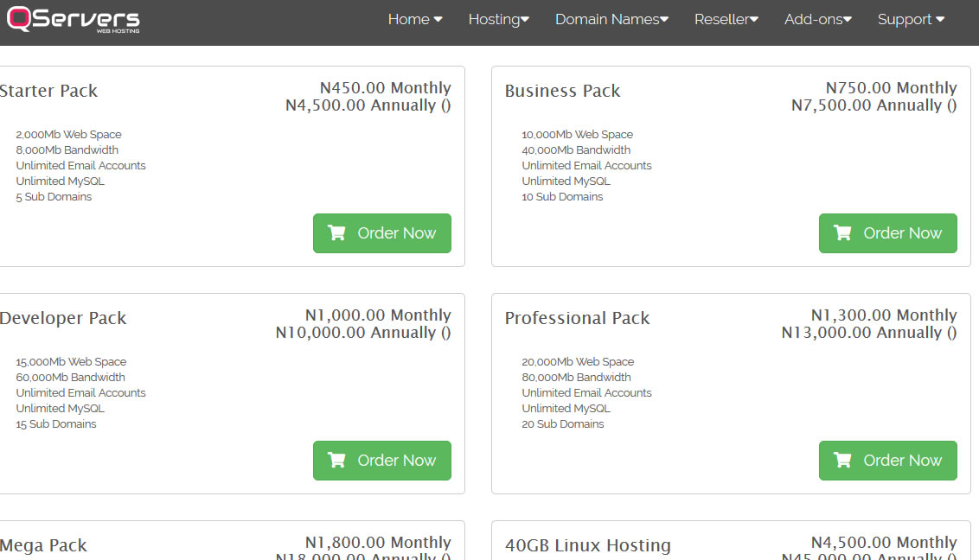Click the 40GB Linux Hosting heading
Screen dimensions: 979x560
(x=588, y=545)
